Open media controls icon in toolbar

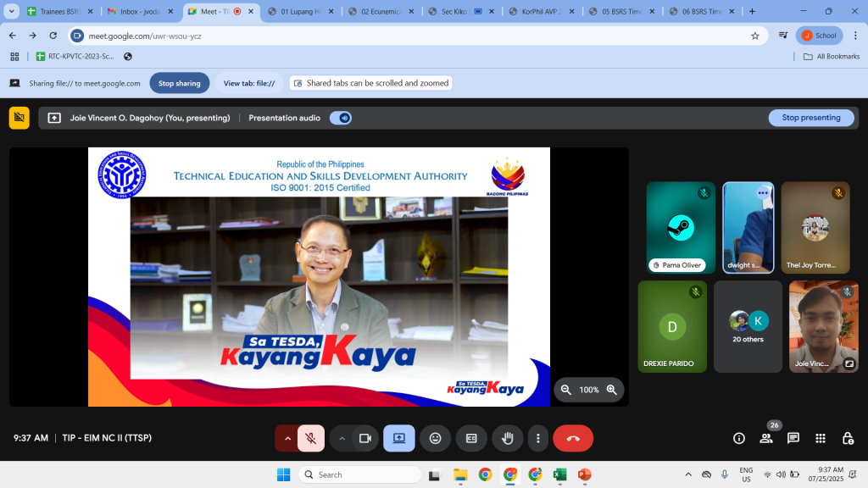(x=782, y=36)
